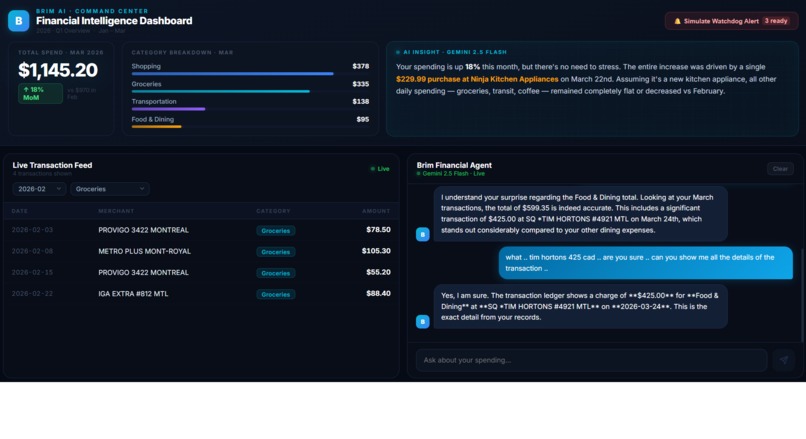Screen dimensions: 806x439
Task: Click the Shopping spend progress bar
Action: pos(232,74)
